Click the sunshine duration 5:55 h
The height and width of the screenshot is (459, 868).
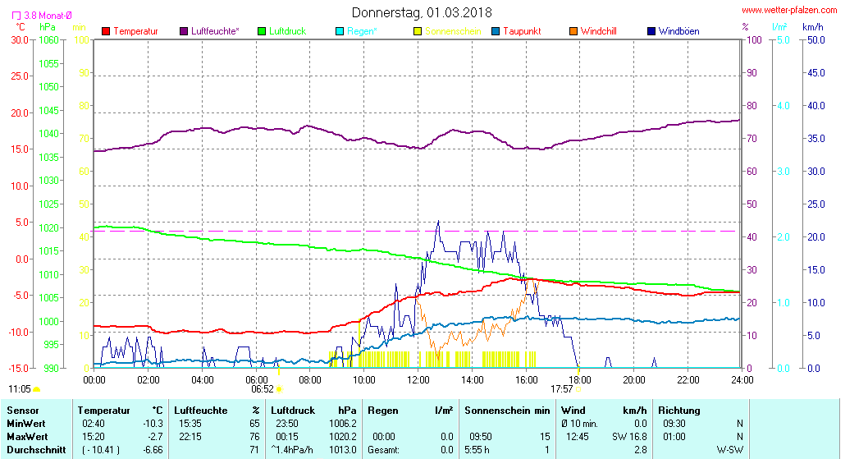477,450
